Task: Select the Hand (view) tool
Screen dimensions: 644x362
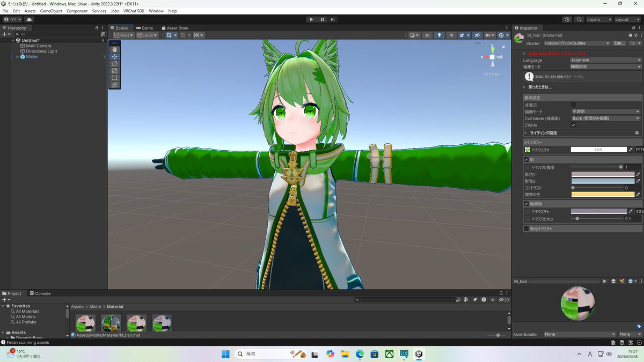Action: (x=115, y=49)
